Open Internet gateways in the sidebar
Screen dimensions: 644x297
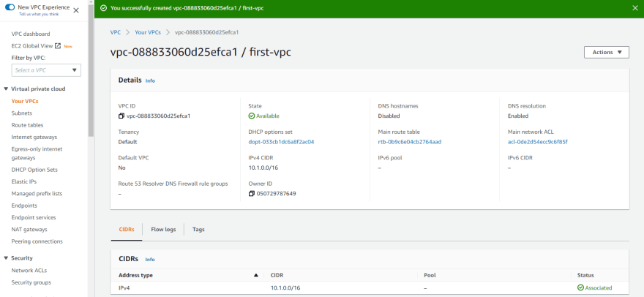point(34,137)
